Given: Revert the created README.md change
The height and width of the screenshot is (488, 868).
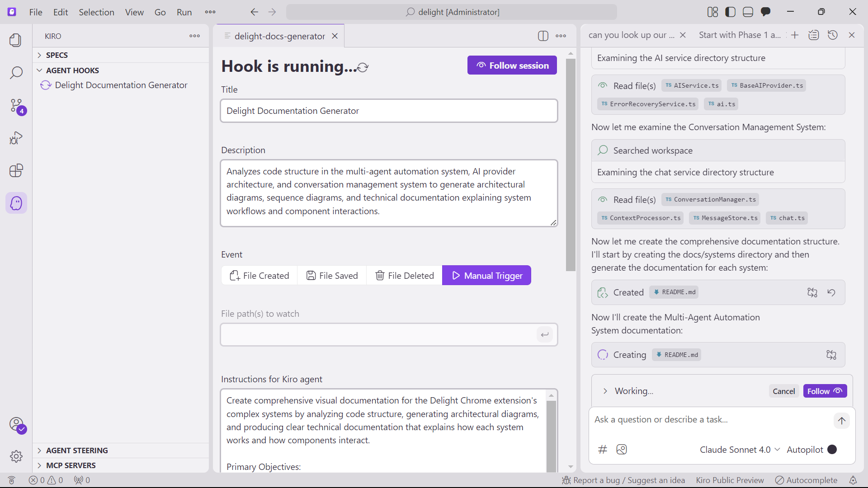Looking at the screenshot, I should 831,292.
